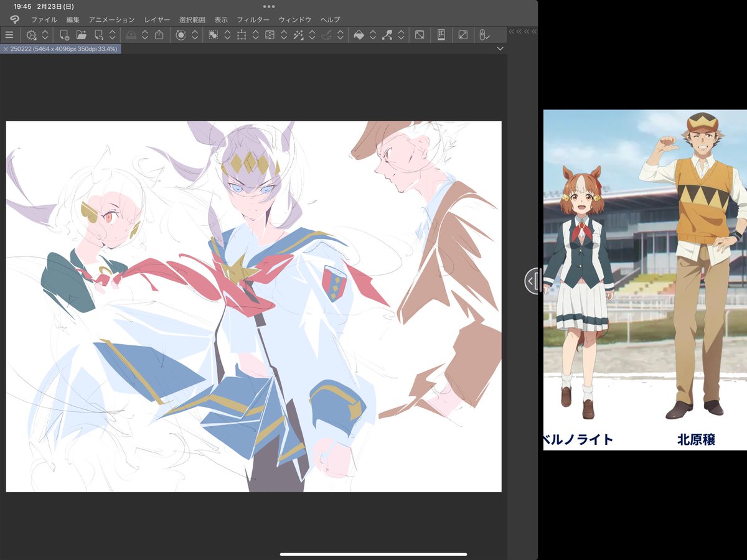Create a new canvas with New file icon
Screen dimensions: 747x560
pyautogui.click(x=64, y=35)
